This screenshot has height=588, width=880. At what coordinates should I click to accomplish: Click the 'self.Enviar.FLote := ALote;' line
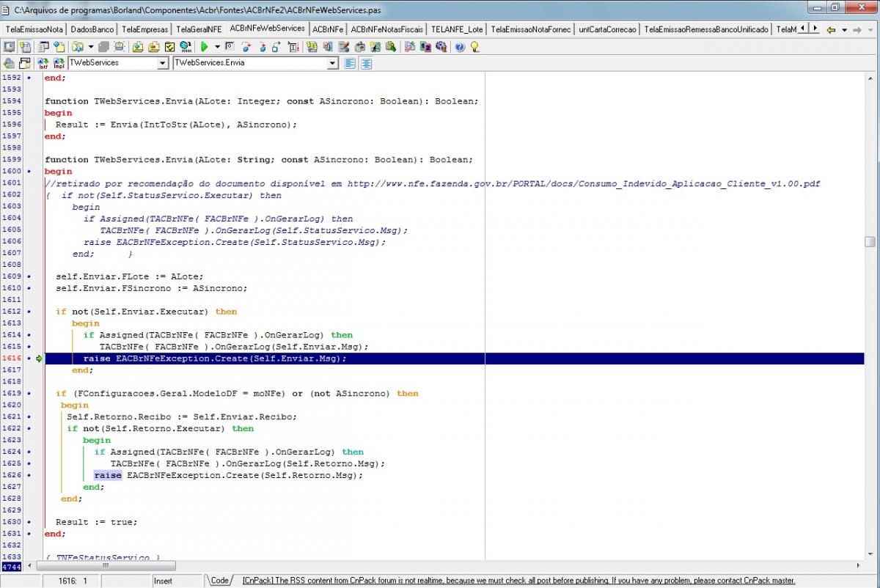[x=129, y=276]
